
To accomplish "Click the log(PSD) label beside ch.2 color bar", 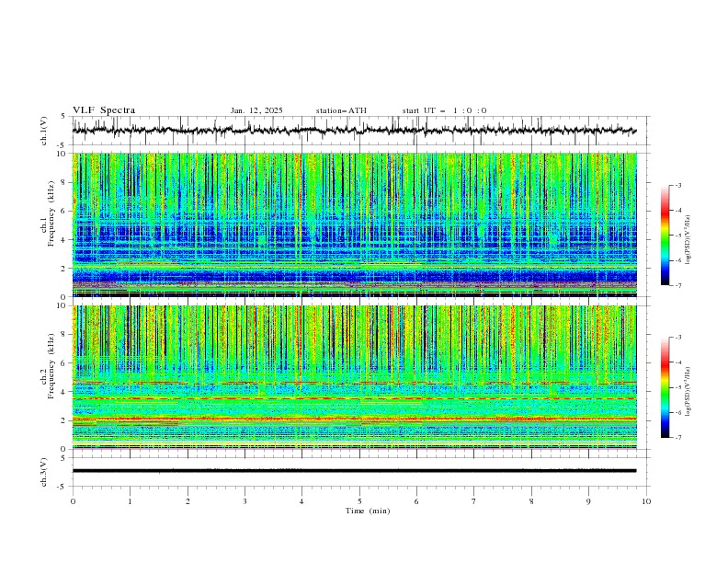I will tap(688, 391).
